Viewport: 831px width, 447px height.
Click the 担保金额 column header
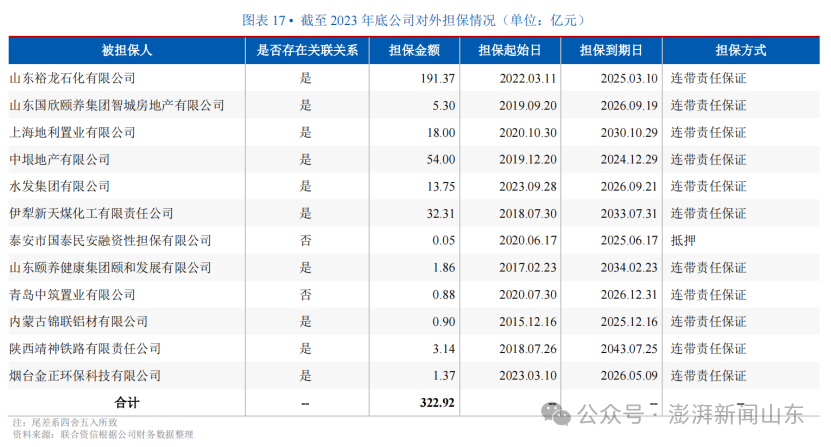[414, 50]
